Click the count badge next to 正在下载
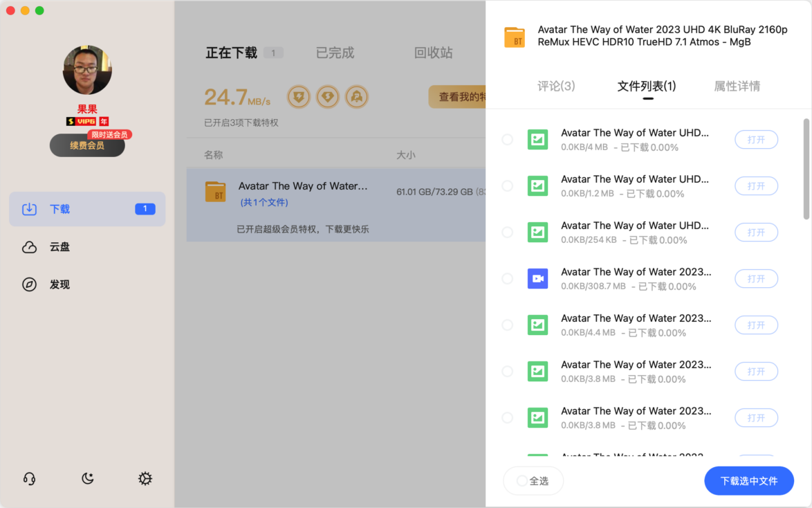 tap(273, 53)
